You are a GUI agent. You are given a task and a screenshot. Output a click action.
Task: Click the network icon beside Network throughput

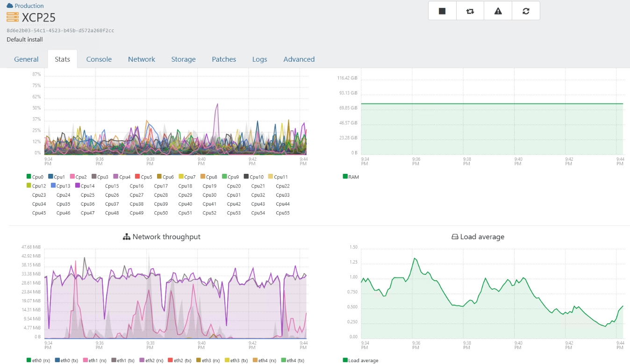(x=126, y=237)
